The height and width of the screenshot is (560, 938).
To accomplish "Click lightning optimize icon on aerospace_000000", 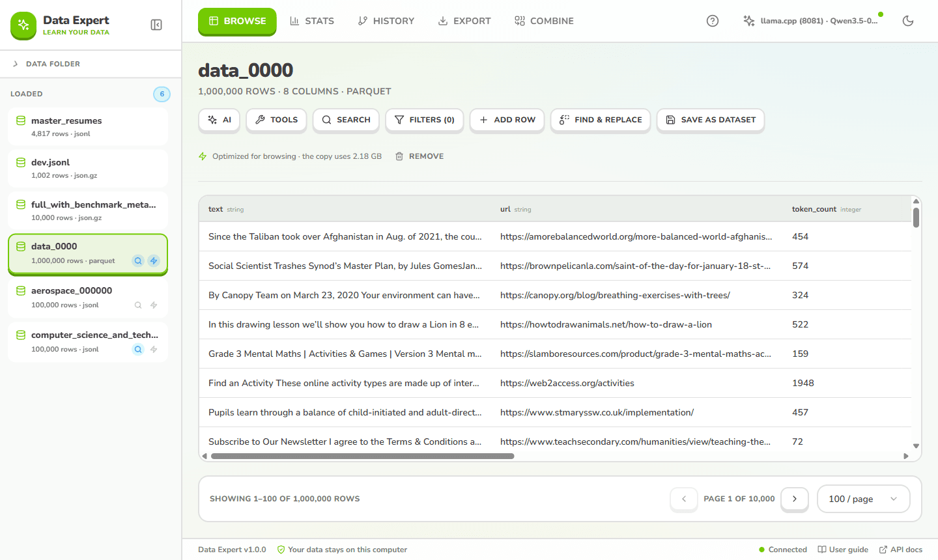I will 154,305.
